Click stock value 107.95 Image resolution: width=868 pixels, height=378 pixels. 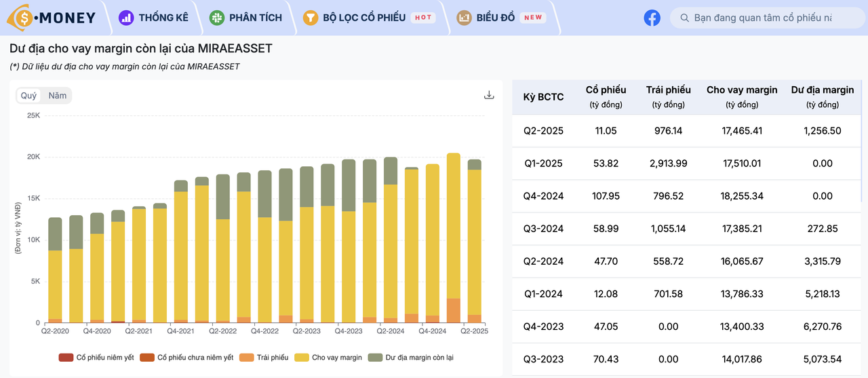point(606,196)
